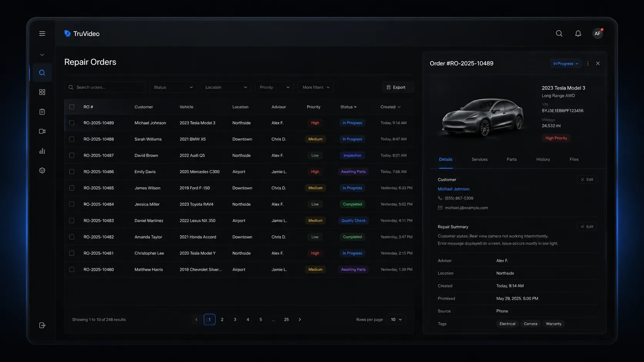This screenshot has height=362, width=644.
Task: Click Awaiting Parts status for RO-2025-10480
Action: (353, 269)
